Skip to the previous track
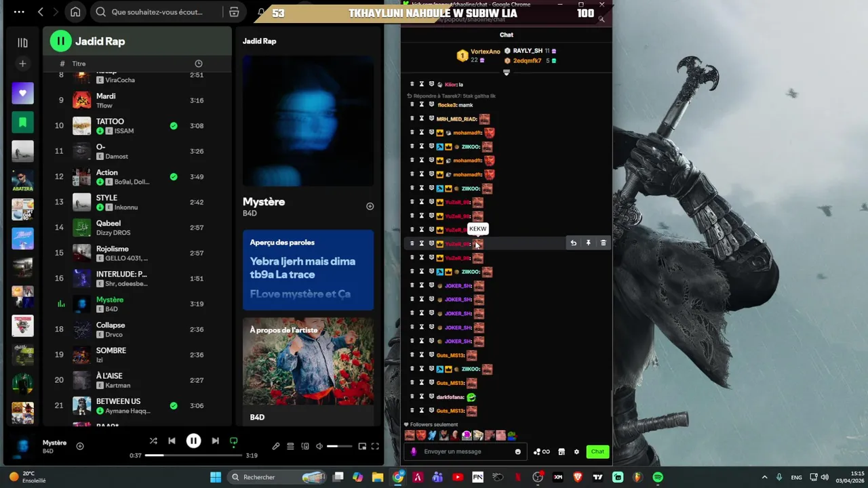Viewport: 868px width, 488px height. tap(172, 441)
